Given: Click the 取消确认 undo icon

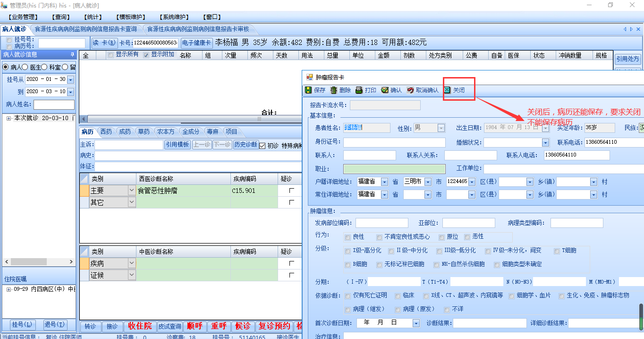Looking at the screenshot, I should pos(410,90).
